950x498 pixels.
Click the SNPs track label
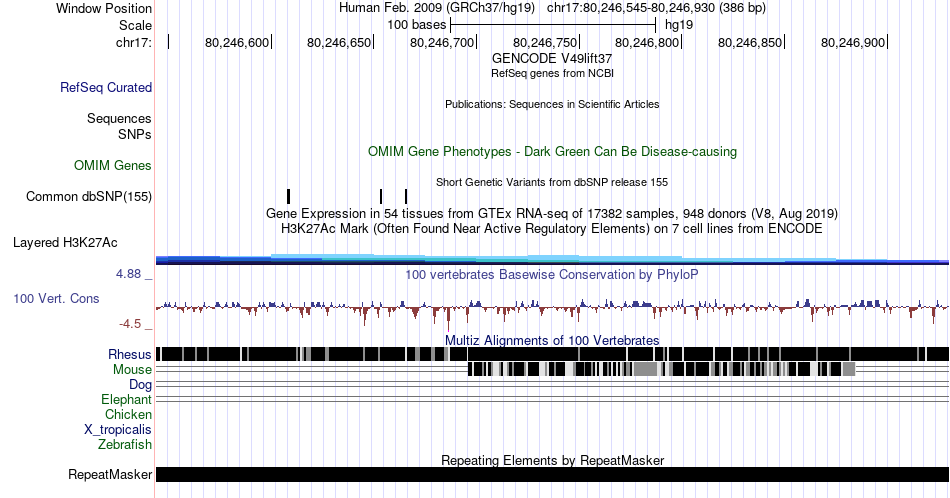point(135,134)
